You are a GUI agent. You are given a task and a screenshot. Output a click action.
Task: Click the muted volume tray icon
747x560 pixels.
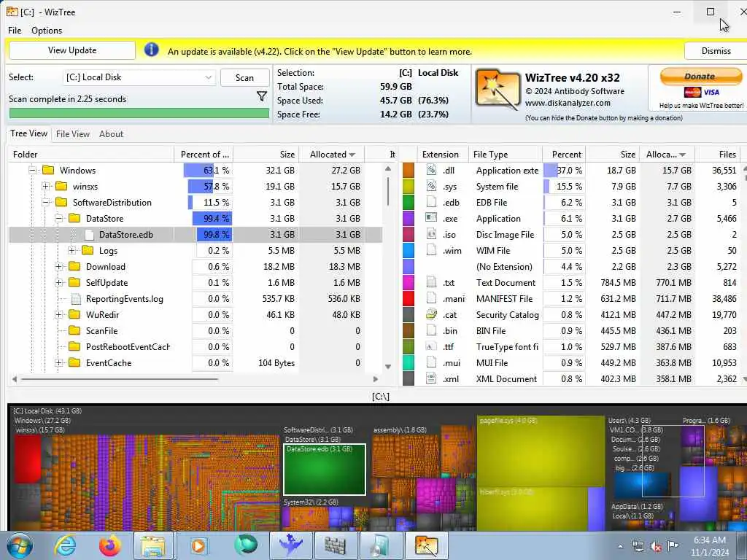click(656, 547)
